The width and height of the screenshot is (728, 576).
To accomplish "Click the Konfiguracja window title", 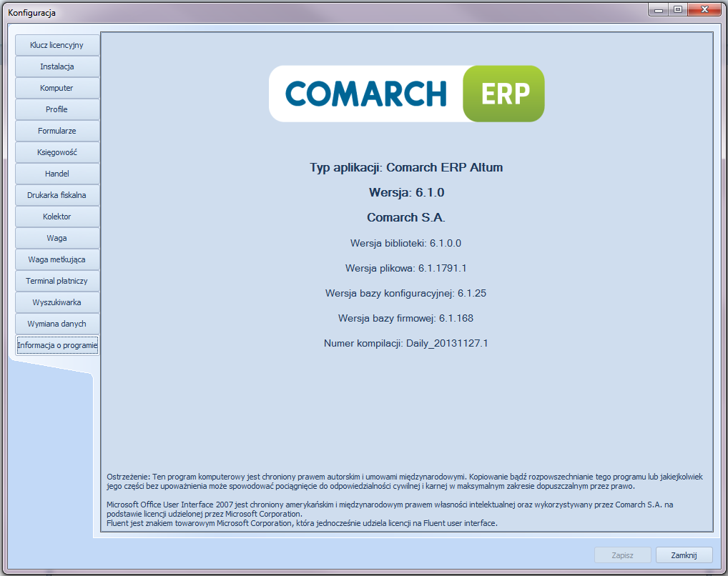I will click(x=31, y=13).
